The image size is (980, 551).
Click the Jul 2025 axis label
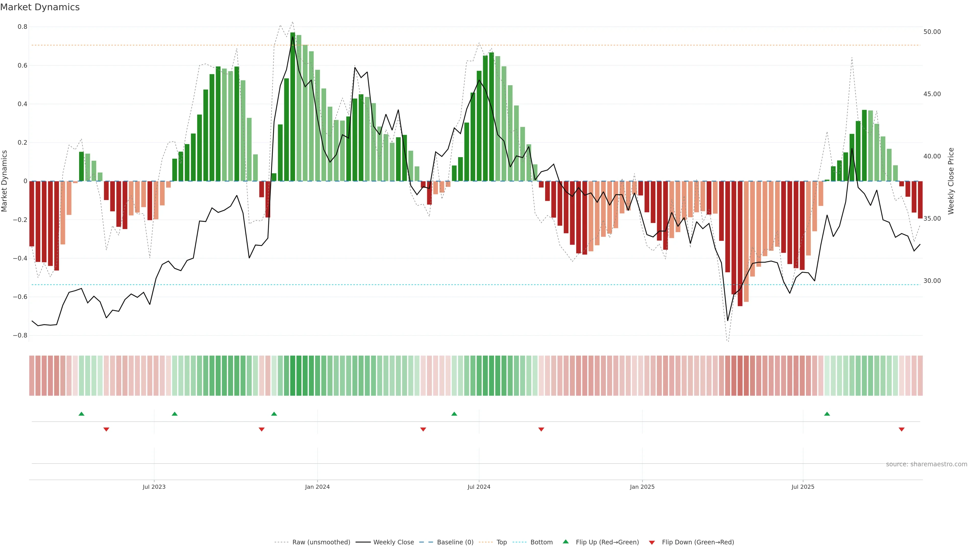coord(803,487)
